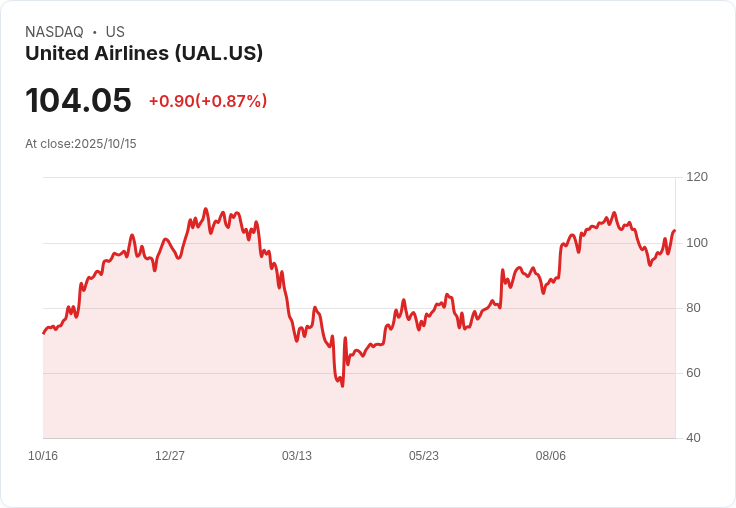The width and height of the screenshot is (736, 508).
Task: Click the 120 price axis label
Action: [697, 177]
